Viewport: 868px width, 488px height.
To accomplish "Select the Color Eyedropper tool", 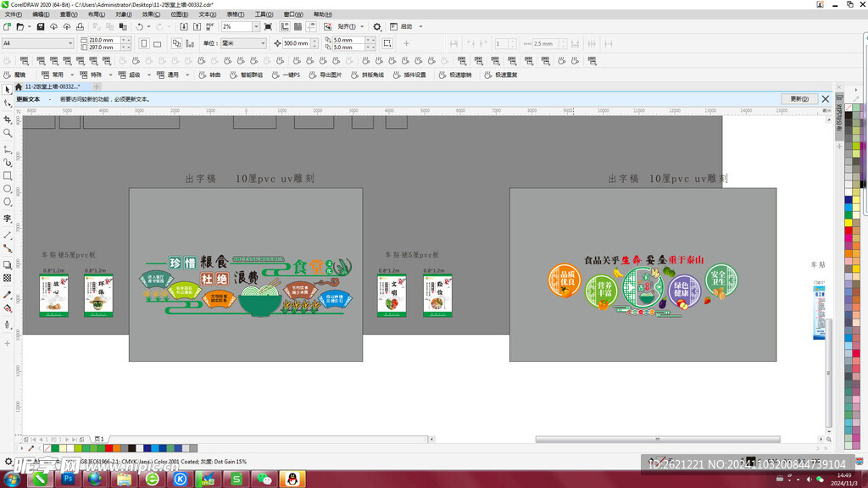I will click(x=7, y=295).
